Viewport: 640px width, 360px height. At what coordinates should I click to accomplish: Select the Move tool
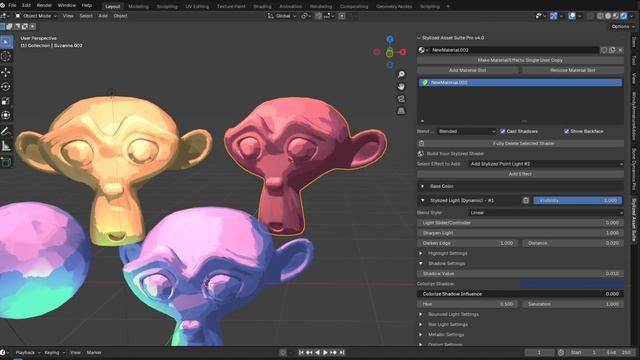click(x=6, y=72)
